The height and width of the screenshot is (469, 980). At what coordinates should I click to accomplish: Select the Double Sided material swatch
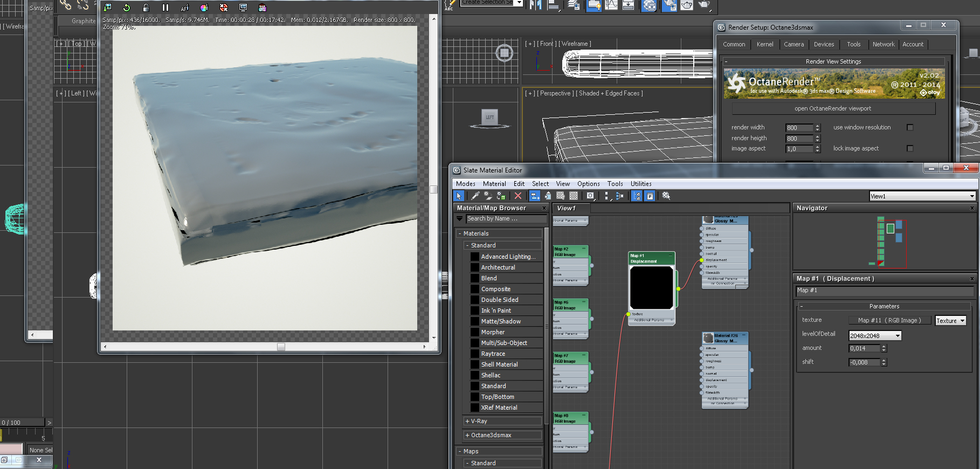pyautogui.click(x=475, y=300)
